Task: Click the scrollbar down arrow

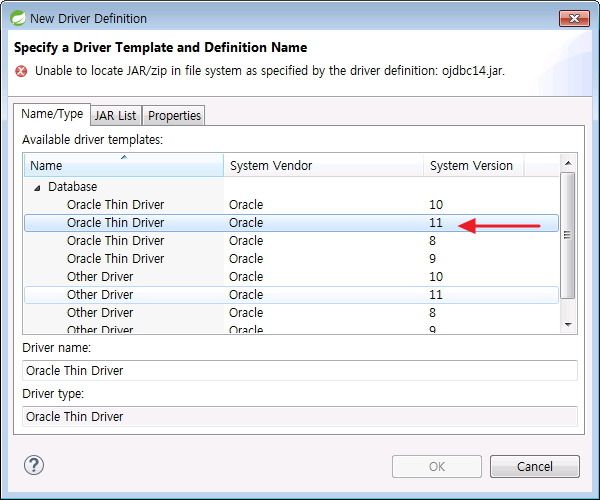Action: (568, 324)
